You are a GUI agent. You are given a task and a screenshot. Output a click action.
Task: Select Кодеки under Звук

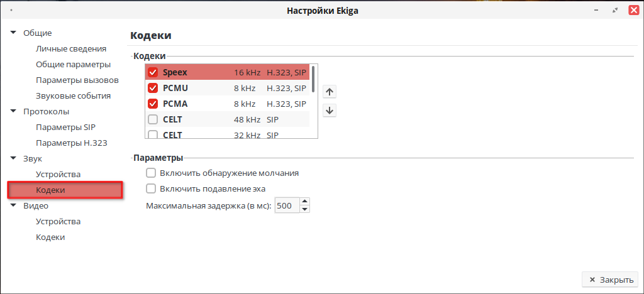click(65, 190)
